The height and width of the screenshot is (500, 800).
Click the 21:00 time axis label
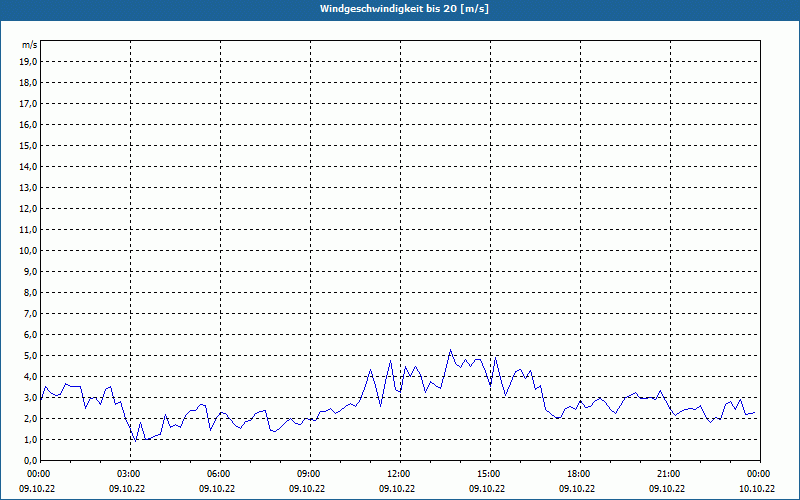pos(668,474)
